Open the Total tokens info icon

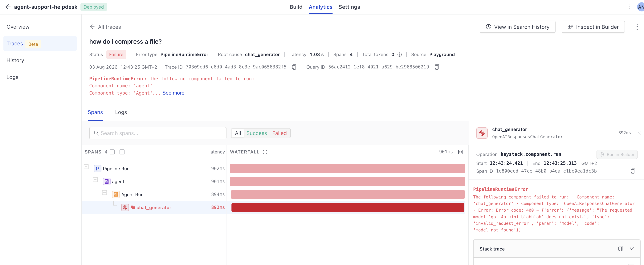400,55
